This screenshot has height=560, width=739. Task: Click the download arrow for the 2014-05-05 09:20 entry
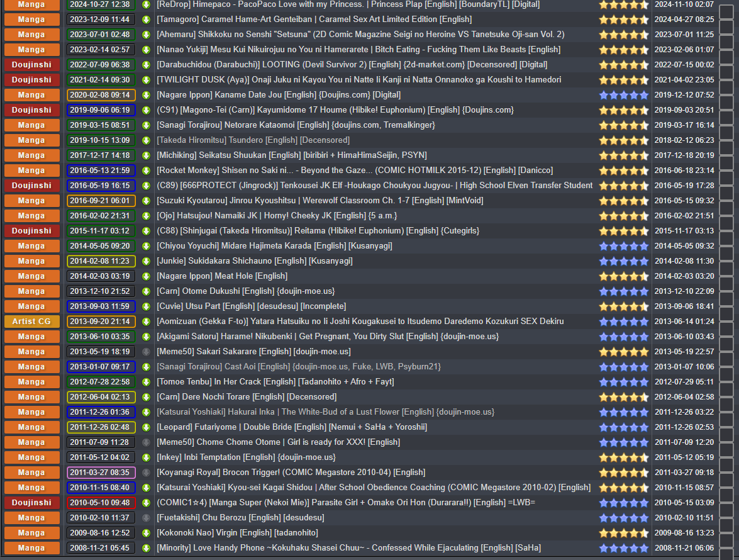tap(146, 246)
